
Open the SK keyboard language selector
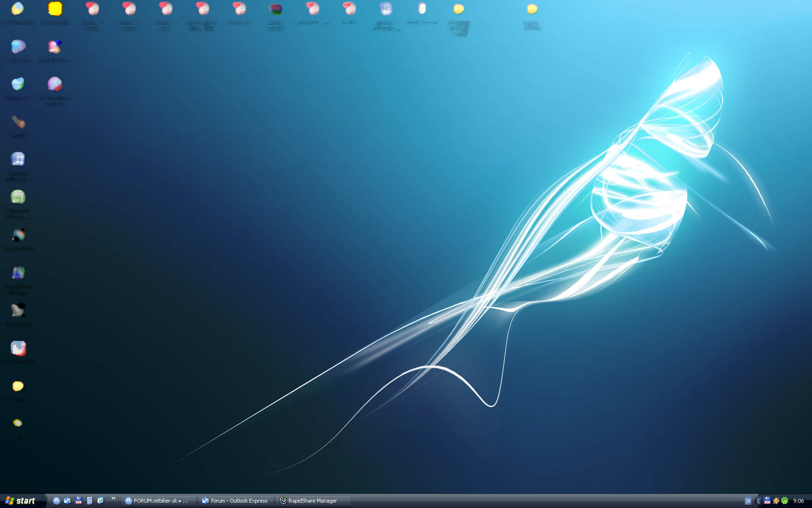pos(748,501)
